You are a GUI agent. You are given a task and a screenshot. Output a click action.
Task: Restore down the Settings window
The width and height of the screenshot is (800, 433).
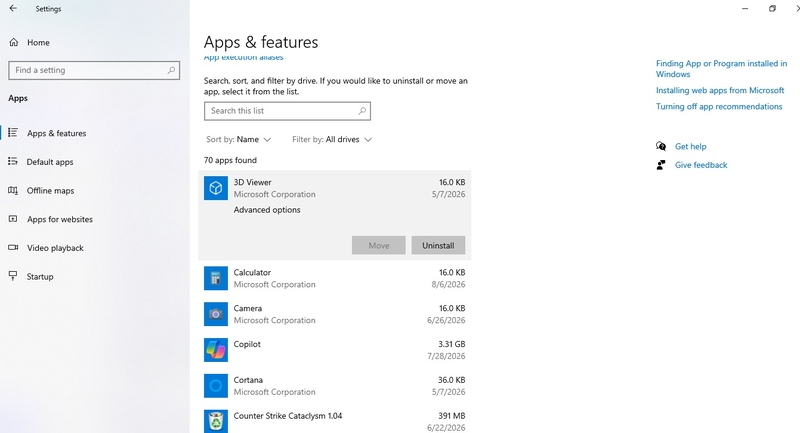[x=772, y=9]
